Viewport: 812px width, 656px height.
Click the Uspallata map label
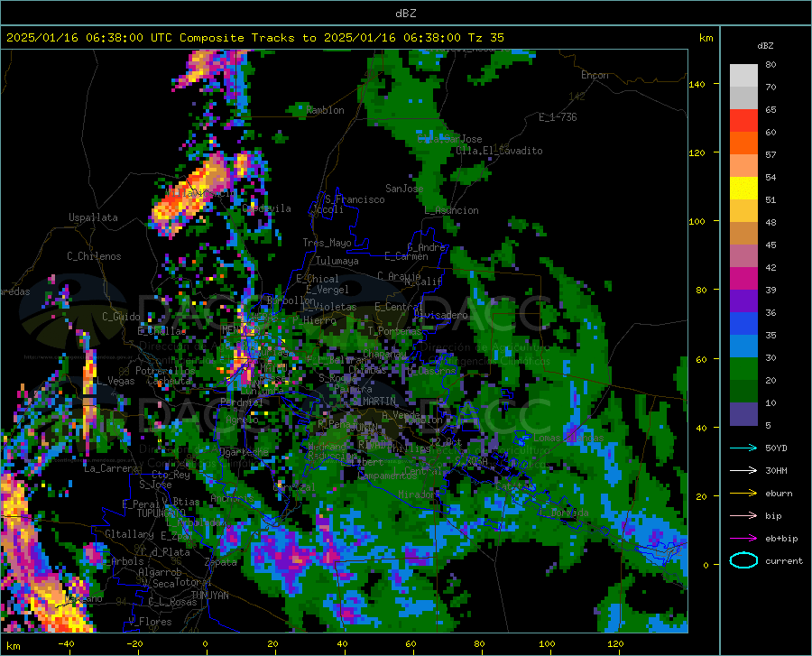click(x=93, y=217)
